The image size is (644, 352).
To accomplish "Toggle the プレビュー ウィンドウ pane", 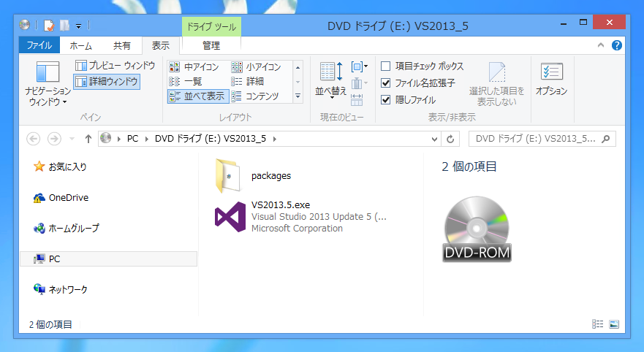I will (115, 65).
